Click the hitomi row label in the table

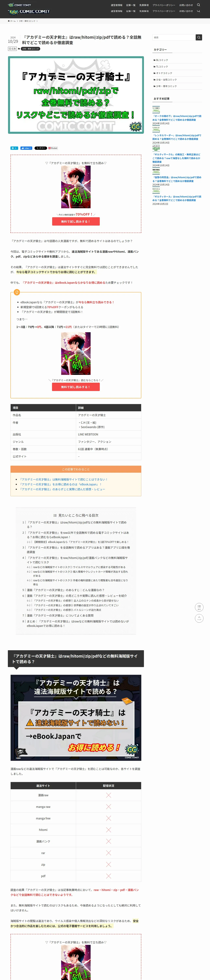point(43,830)
